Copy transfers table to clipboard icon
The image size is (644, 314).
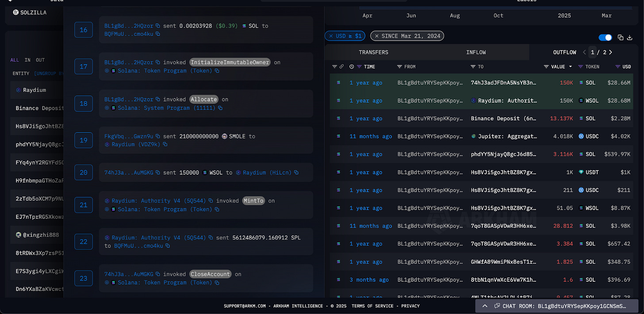pos(621,38)
